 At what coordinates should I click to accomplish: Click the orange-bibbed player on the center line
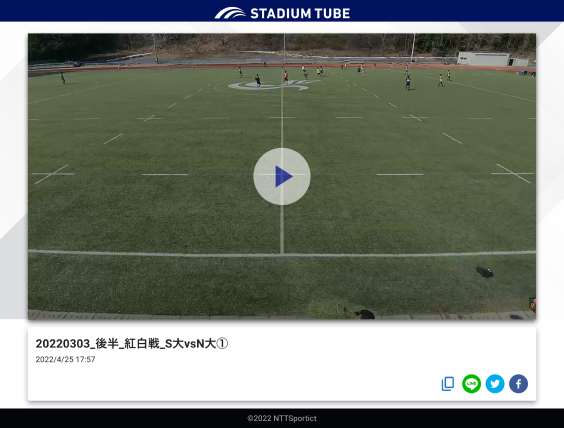[286, 77]
